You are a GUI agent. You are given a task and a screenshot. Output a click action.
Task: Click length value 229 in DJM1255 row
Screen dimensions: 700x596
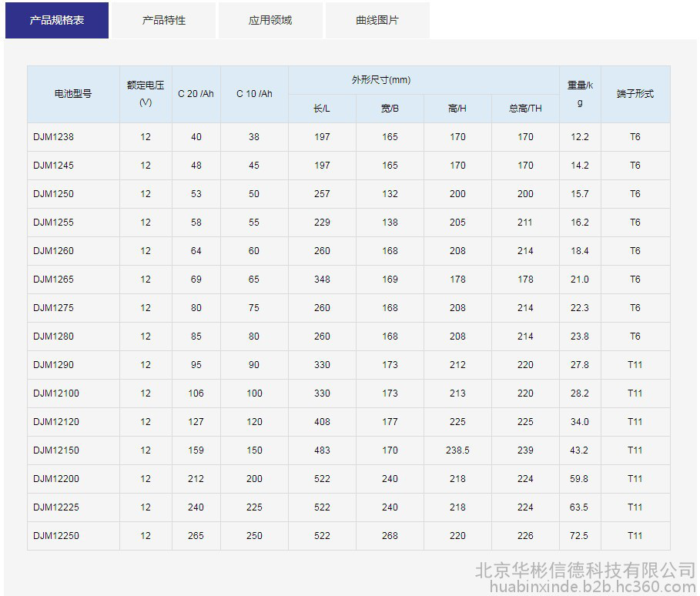322,223
